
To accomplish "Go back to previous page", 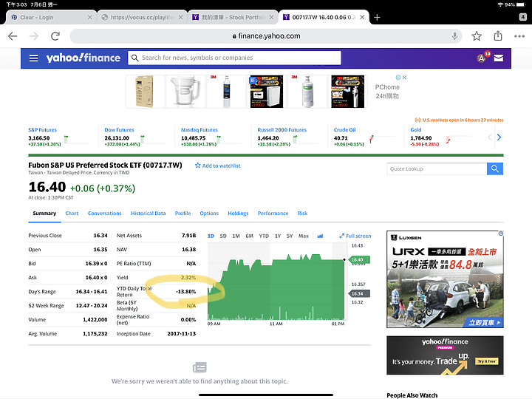I will [x=13, y=36].
